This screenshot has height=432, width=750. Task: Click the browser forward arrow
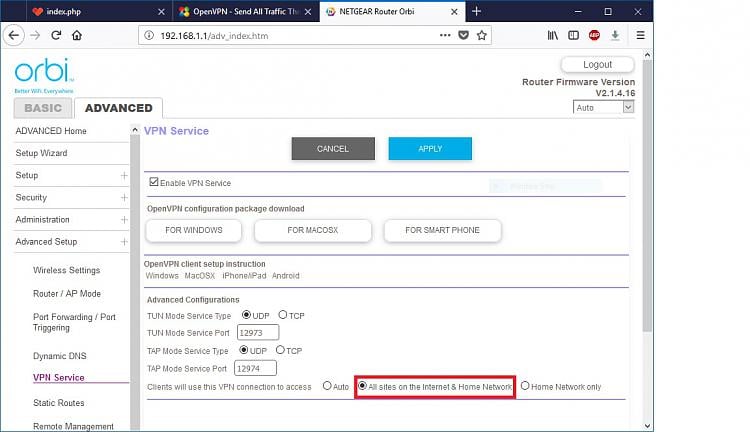pos(35,35)
